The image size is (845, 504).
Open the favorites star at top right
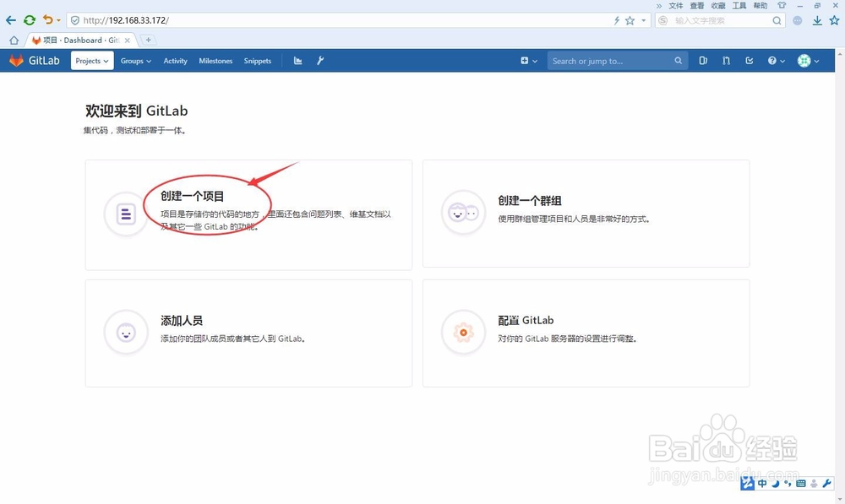point(834,20)
